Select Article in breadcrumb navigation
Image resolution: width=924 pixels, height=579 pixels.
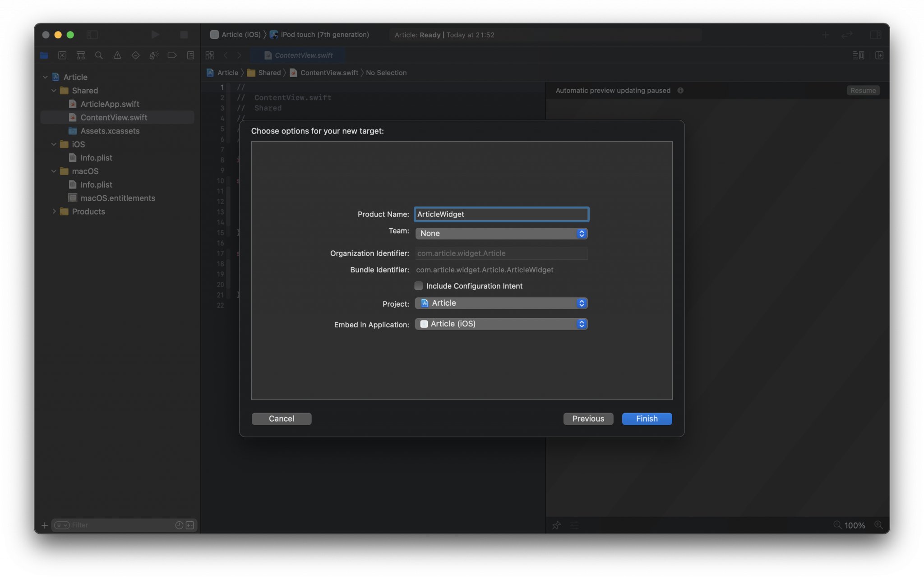click(x=227, y=72)
